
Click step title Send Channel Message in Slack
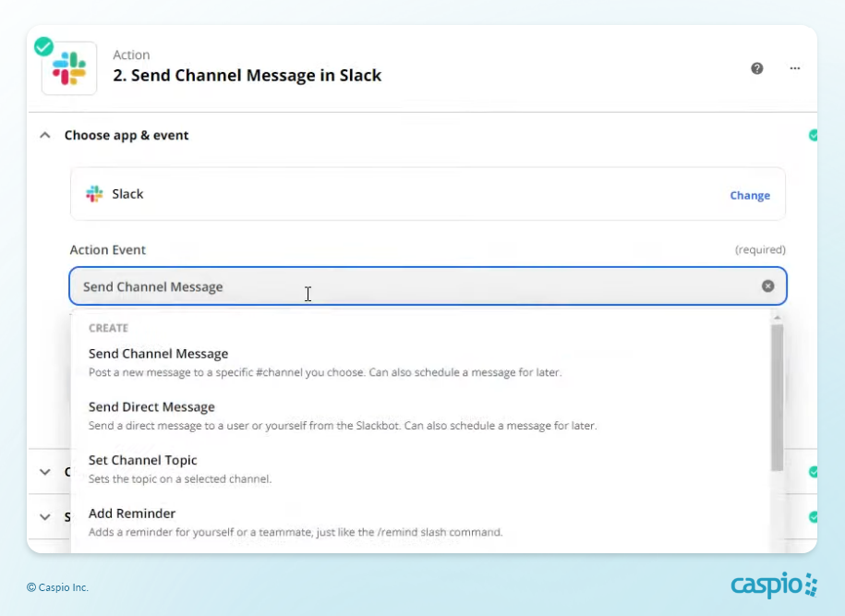(247, 76)
